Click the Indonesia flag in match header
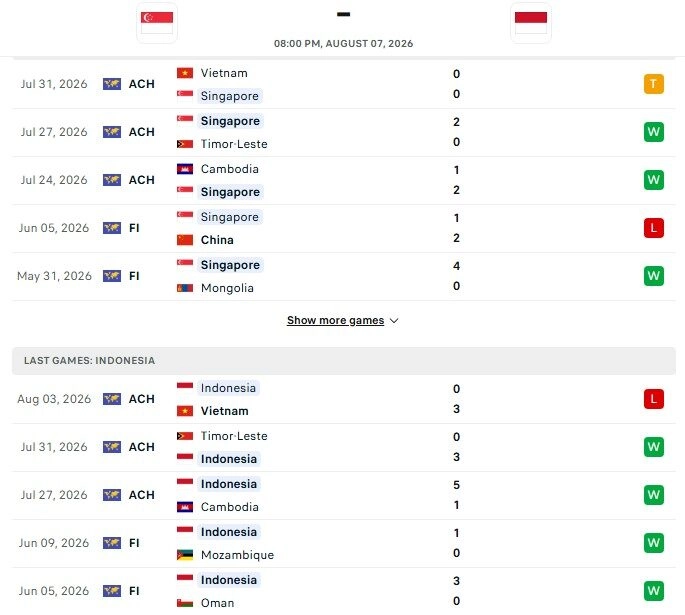The image size is (685, 615). click(531, 23)
